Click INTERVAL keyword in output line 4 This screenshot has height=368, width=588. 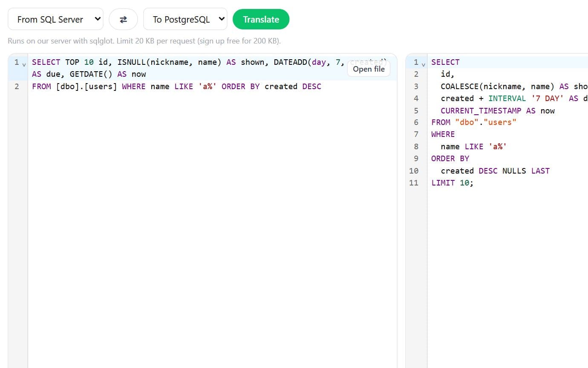coord(507,99)
